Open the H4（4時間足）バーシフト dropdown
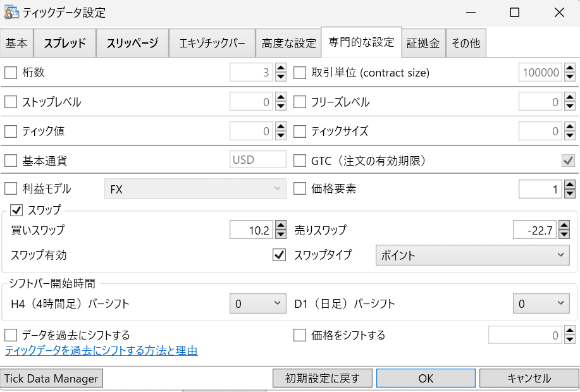The height and width of the screenshot is (392, 580). [257, 303]
